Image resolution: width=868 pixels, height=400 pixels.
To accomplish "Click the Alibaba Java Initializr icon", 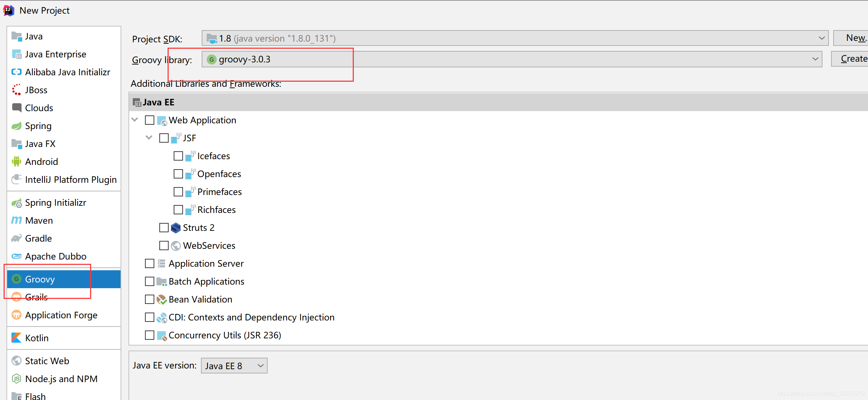I will point(17,72).
